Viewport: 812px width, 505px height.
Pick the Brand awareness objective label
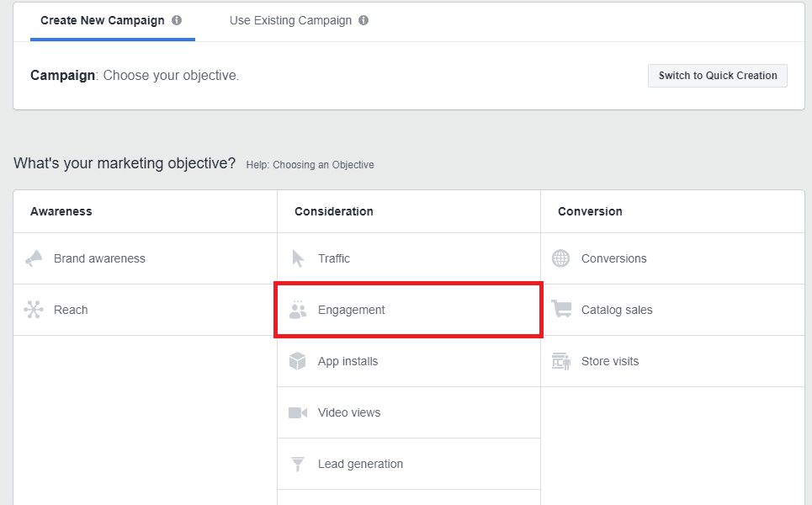99,258
